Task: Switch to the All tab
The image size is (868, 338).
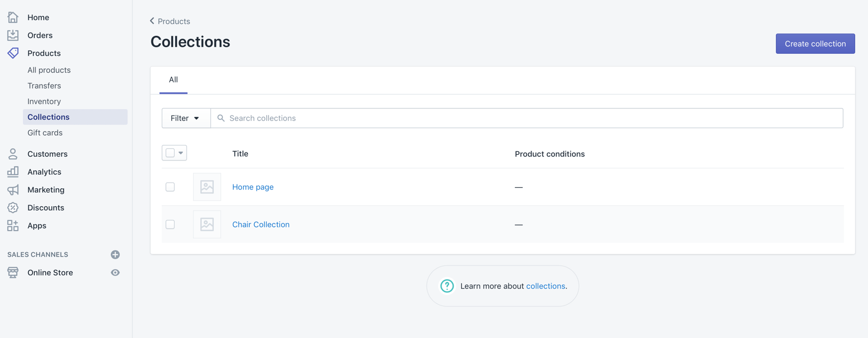Action: 174,80
